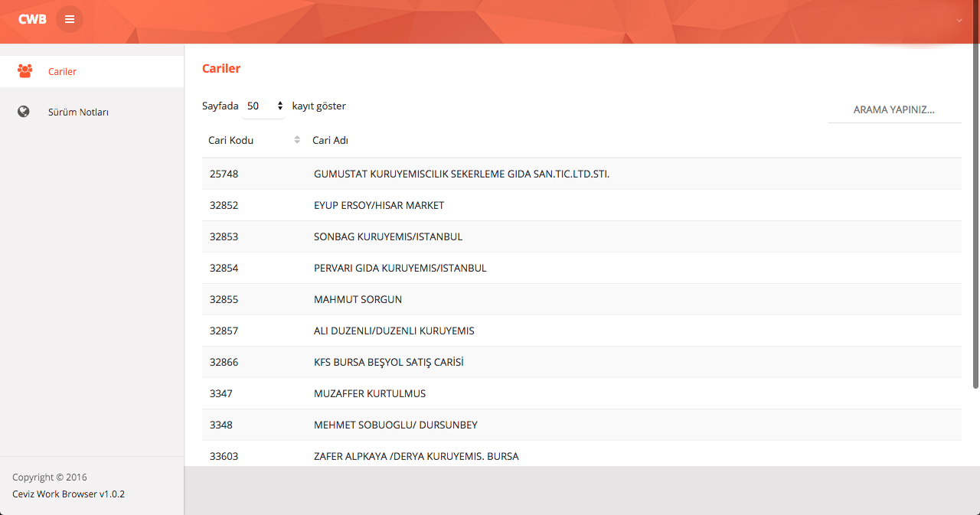Click the Cariler page heading
Viewport: 980px width, 515px height.
point(221,68)
